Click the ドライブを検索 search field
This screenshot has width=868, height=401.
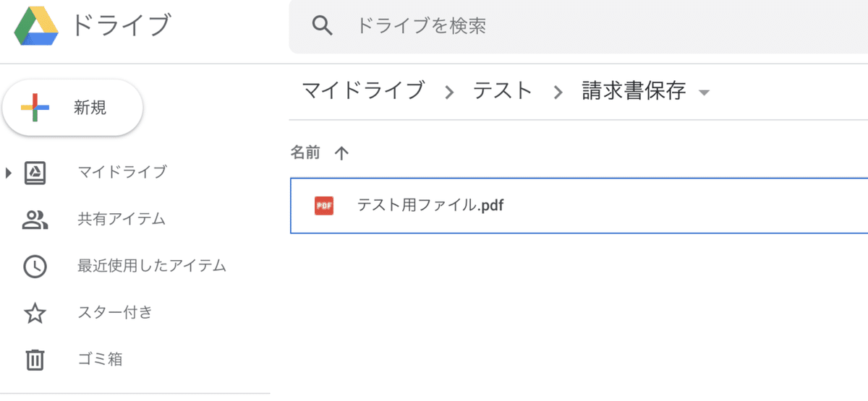click(x=506, y=26)
